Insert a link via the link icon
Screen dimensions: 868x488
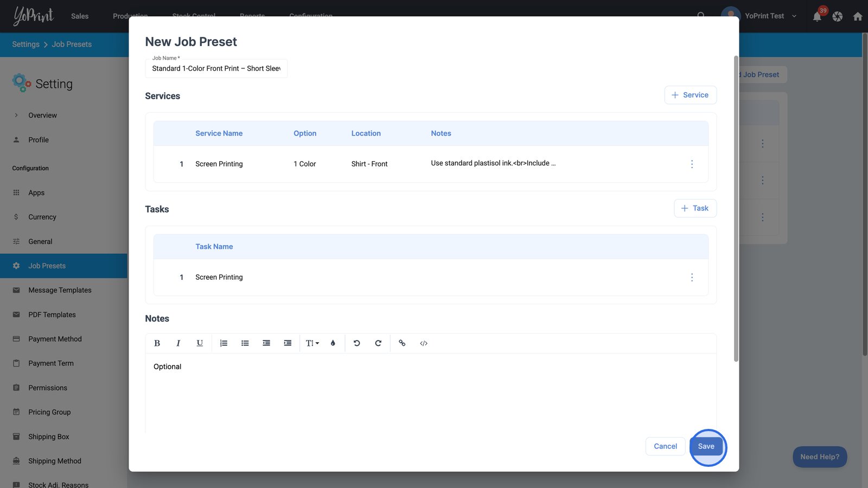[x=402, y=343]
